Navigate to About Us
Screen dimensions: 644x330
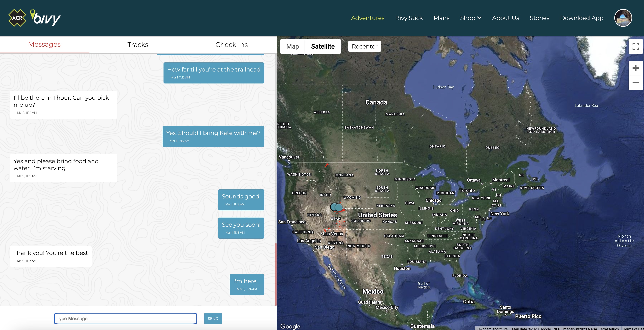(506, 18)
